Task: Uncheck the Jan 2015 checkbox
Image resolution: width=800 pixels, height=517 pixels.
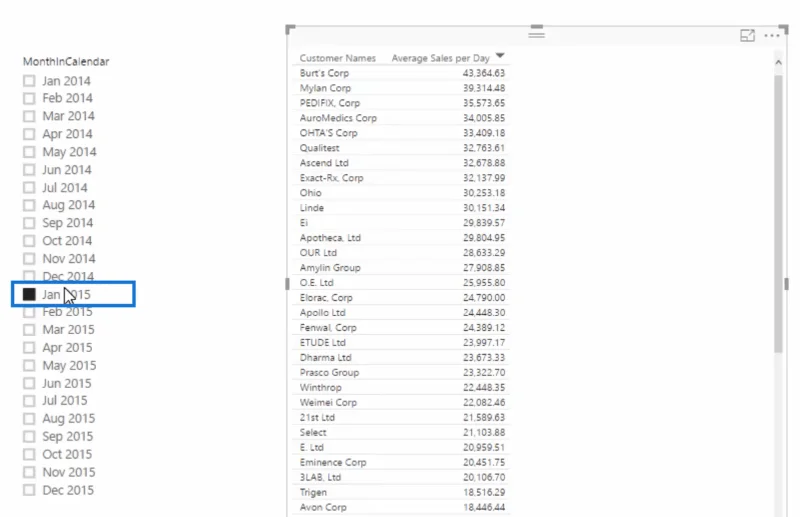Action: pyautogui.click(x=29, y=294)
